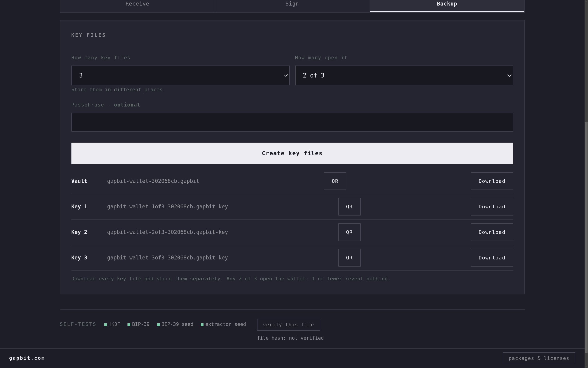This screenshot has height=368, width=588.
Task: Expand the 'How many open it' dropdown
Action: point(404,75)
